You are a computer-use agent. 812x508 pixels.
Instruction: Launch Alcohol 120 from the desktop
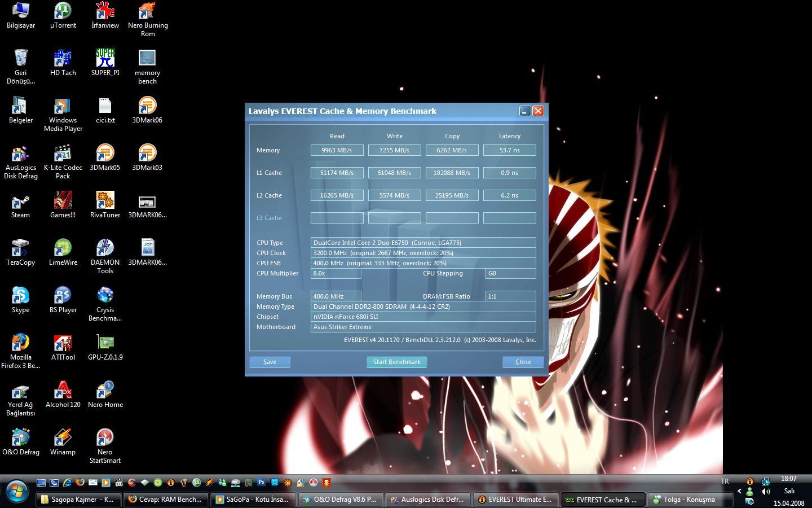[63, 395]
